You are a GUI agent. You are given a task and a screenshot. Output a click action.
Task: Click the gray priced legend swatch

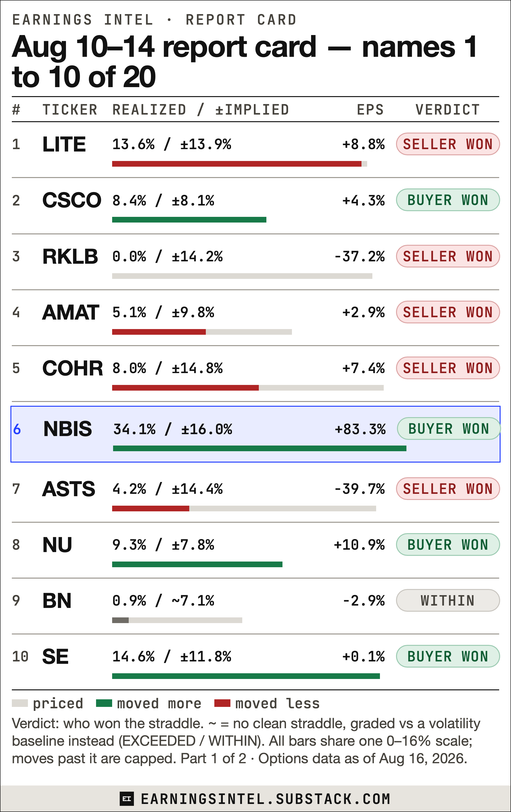20,703
